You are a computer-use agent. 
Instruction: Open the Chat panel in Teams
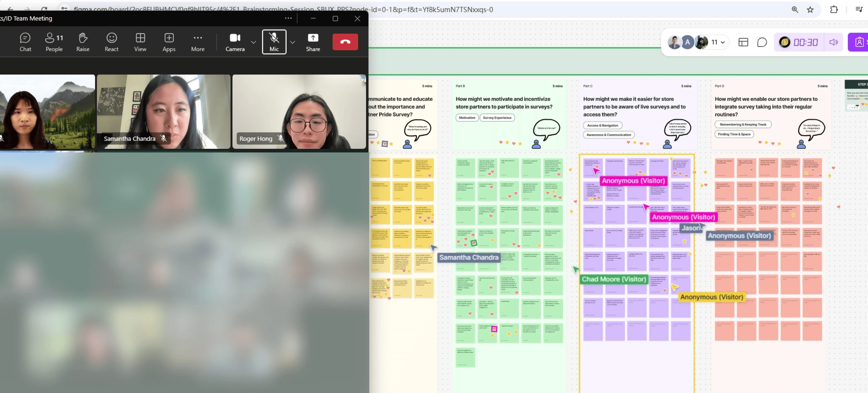(25, 42)
